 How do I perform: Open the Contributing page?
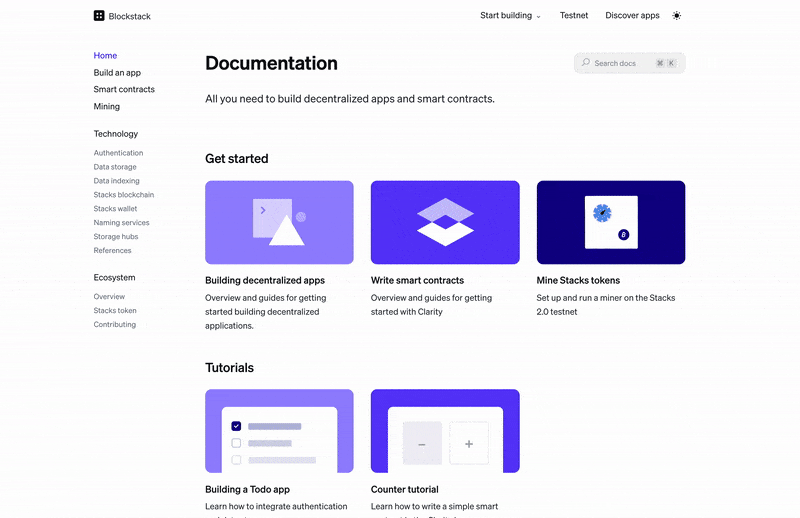coord(115,325)
